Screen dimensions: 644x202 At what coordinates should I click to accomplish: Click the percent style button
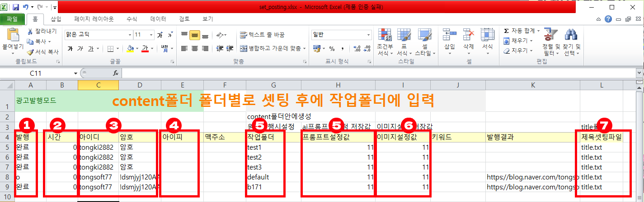click(x=332, y=49)
